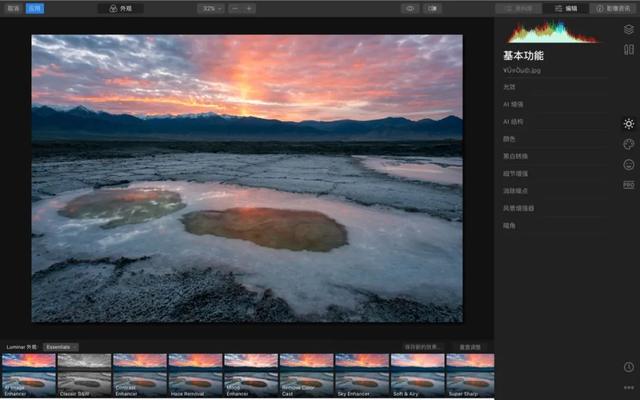Toggle the eye preview button
The width and height of the screenshot is (640, 400).
(x=410, y=8)
